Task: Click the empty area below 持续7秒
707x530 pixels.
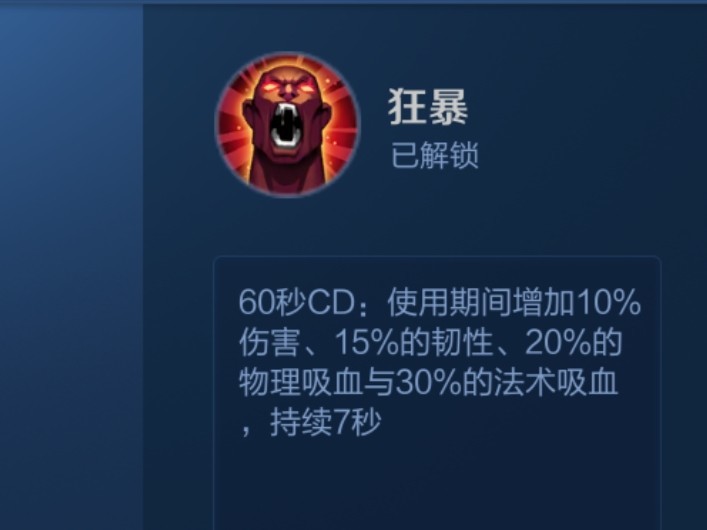Action: [x=436, y=487]
